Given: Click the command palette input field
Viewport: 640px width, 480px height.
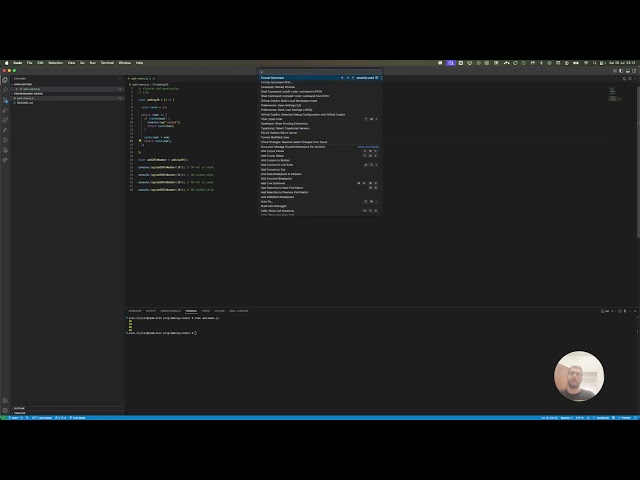Looking at the screenshot, I should pos(320,72).
